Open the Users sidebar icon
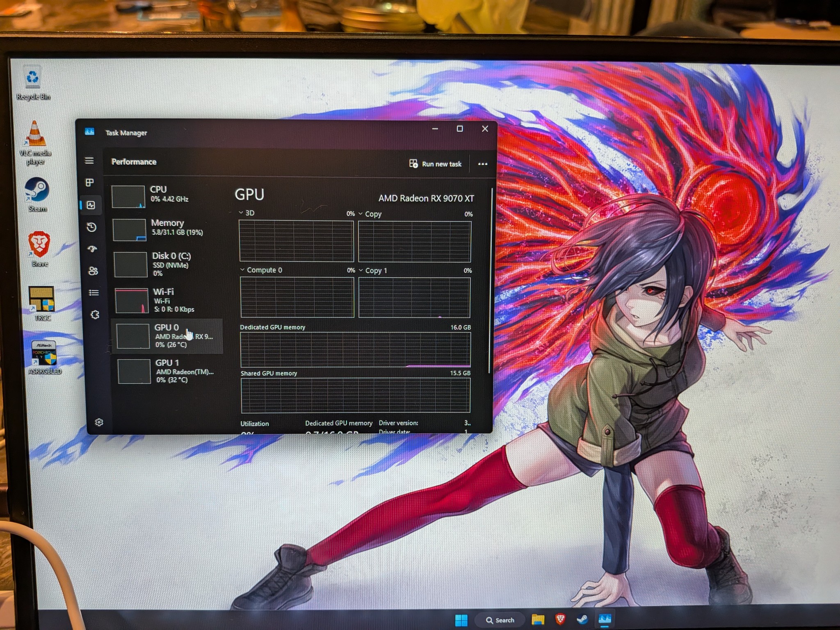840x630 pixels. (93, 271)
